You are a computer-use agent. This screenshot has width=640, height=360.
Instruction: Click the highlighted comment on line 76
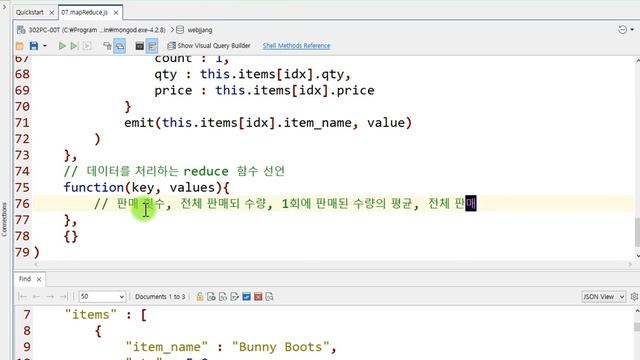285,203
